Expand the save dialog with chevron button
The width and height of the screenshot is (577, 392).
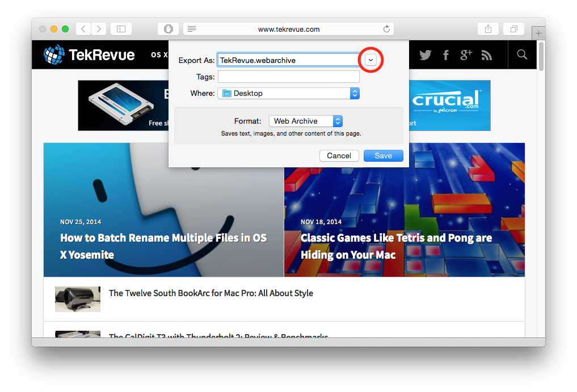click(x=370, y=60)
